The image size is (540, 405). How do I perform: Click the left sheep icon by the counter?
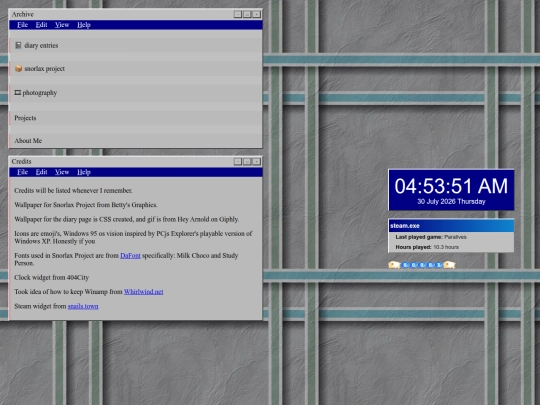[x=394, y=265]
